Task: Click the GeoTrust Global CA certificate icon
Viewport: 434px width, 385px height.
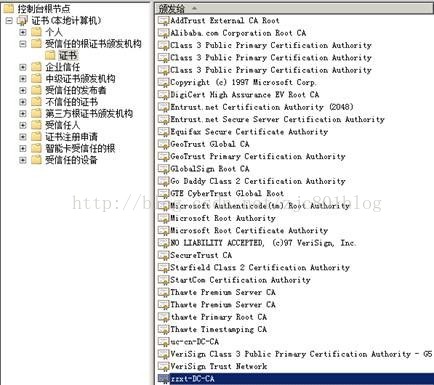Action: [163, 144]
